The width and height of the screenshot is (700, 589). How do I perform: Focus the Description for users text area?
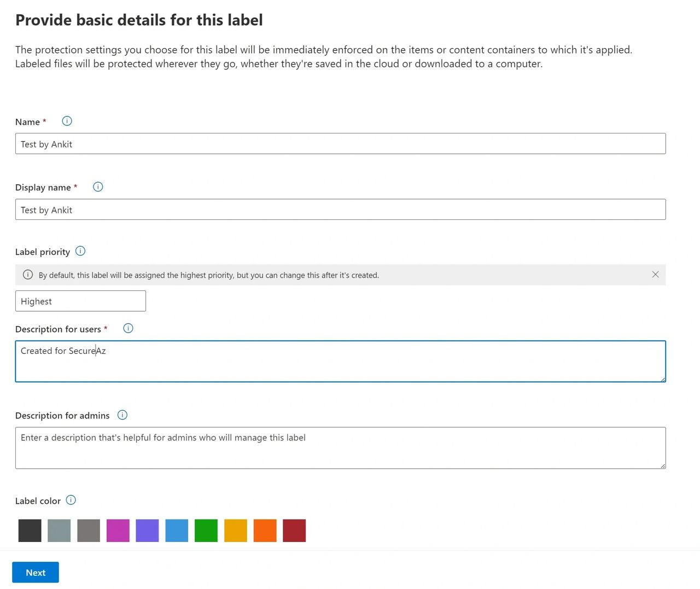pyautogui.click(x=340, y=361)
